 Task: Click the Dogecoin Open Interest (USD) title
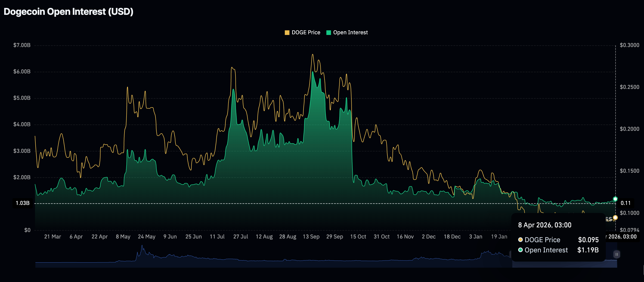click(68, 12)
